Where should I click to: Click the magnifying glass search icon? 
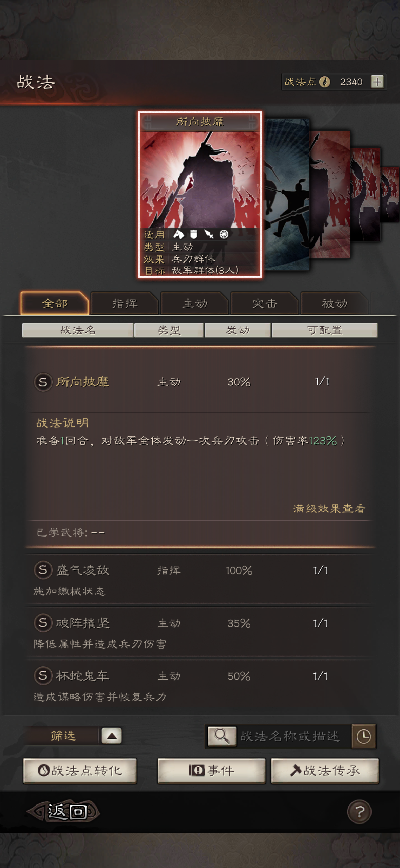[x=222, y=736]
